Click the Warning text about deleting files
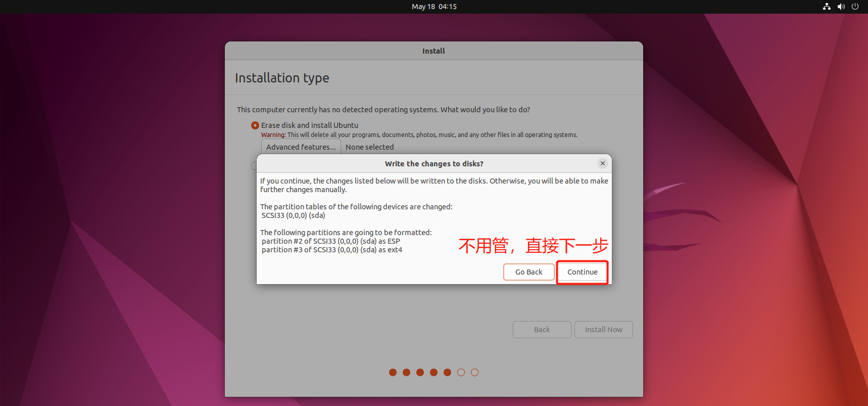 419,135
